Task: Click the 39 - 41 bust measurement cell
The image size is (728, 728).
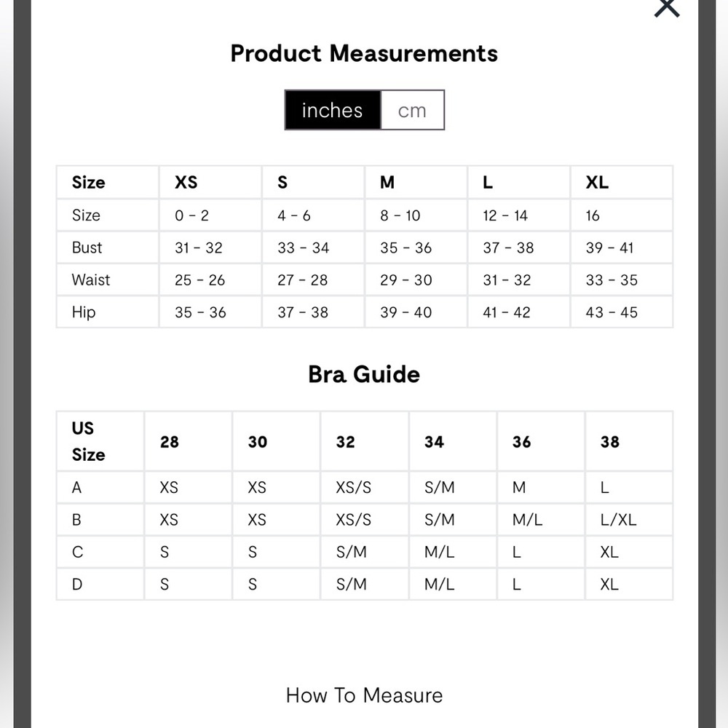Action: coord(609,248)
